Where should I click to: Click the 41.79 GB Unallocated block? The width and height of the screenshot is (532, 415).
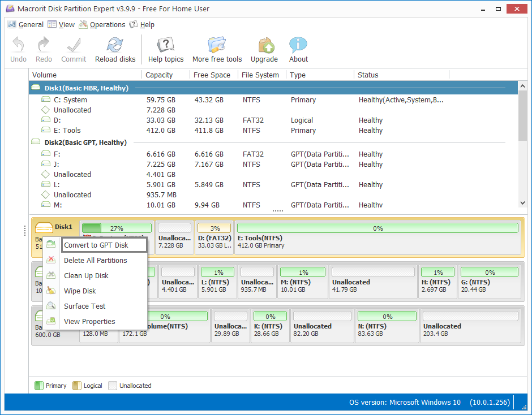[x=373, y=282]
